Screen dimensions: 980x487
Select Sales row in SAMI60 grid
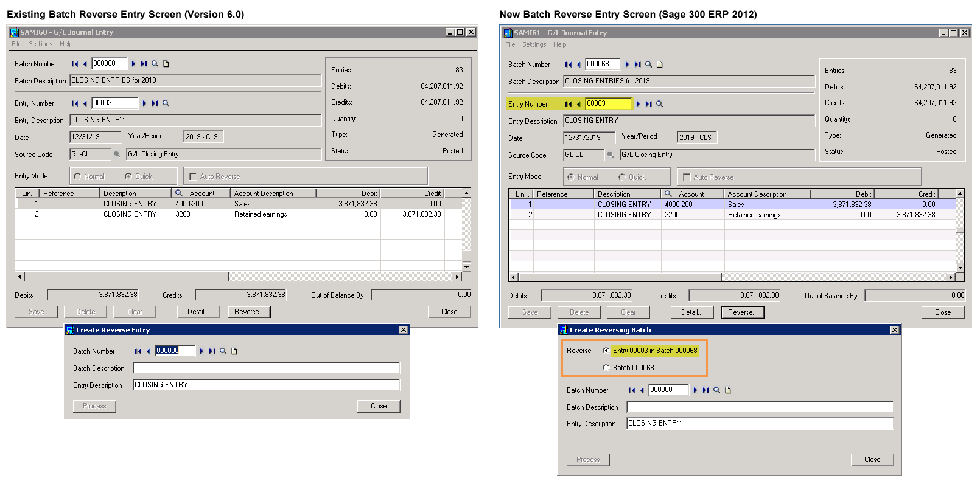tap(239, 204)
